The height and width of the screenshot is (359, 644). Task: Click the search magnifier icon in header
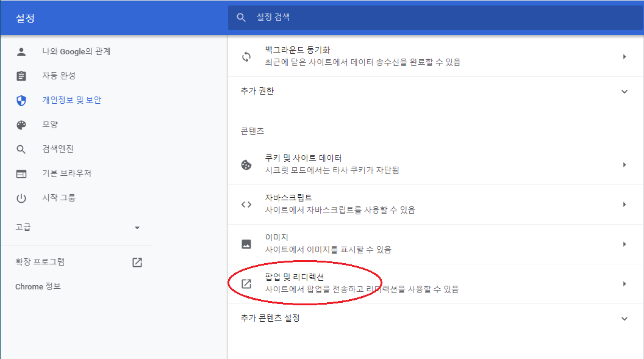click(242, 17)
